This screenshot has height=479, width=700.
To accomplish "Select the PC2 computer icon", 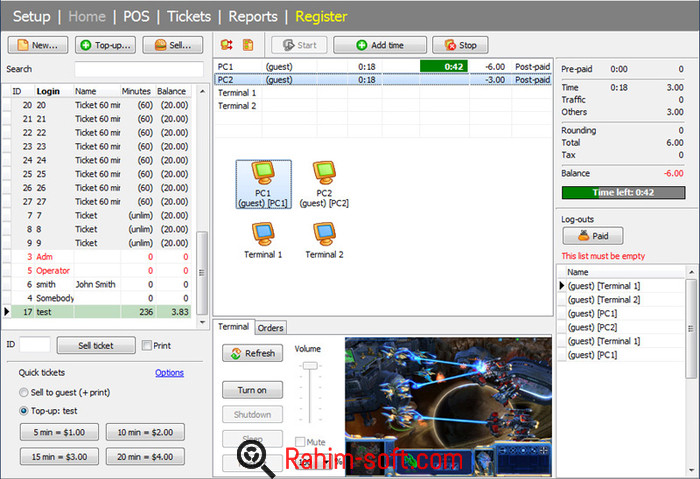I will click(x=324, y=175).
